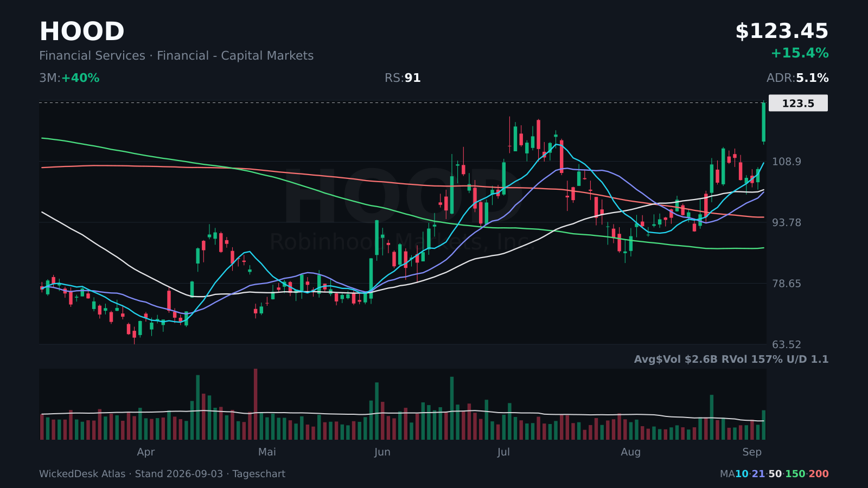This screenshot has height=488, width=868.
Task: Click the HOOD ticker symbol heading
Action: tap(82, 31)
